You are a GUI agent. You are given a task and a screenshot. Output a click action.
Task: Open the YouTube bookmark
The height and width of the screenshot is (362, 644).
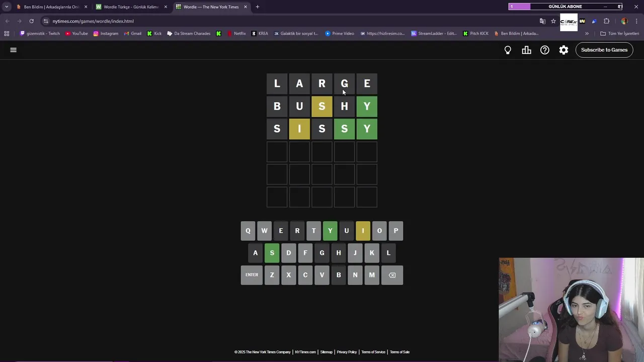point(76,34)
